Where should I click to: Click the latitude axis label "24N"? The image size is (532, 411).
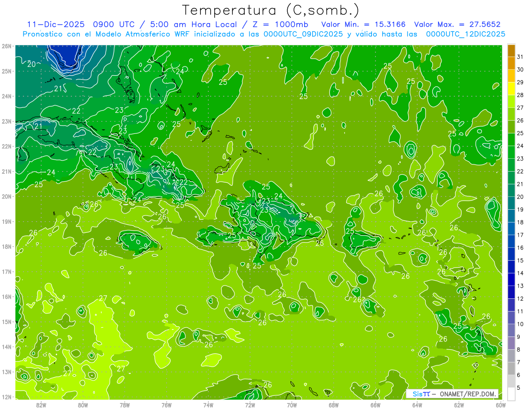(x=6, y=96)
